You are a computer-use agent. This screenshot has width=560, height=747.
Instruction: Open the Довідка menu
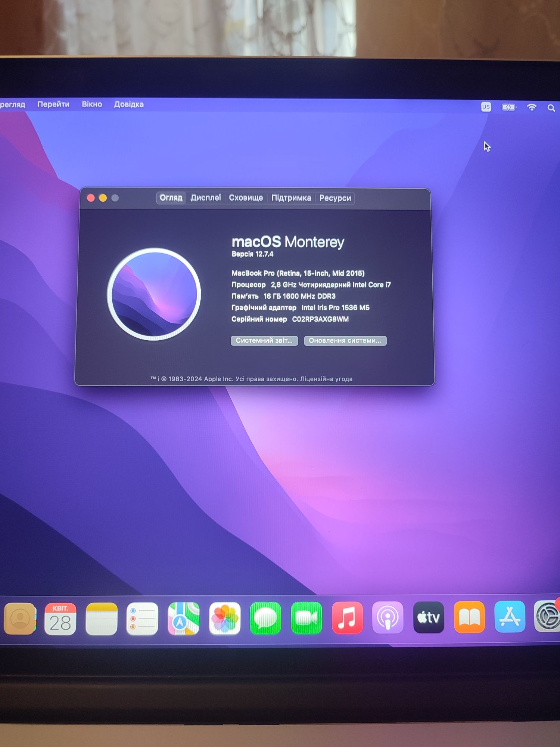(x=129, y=104)
